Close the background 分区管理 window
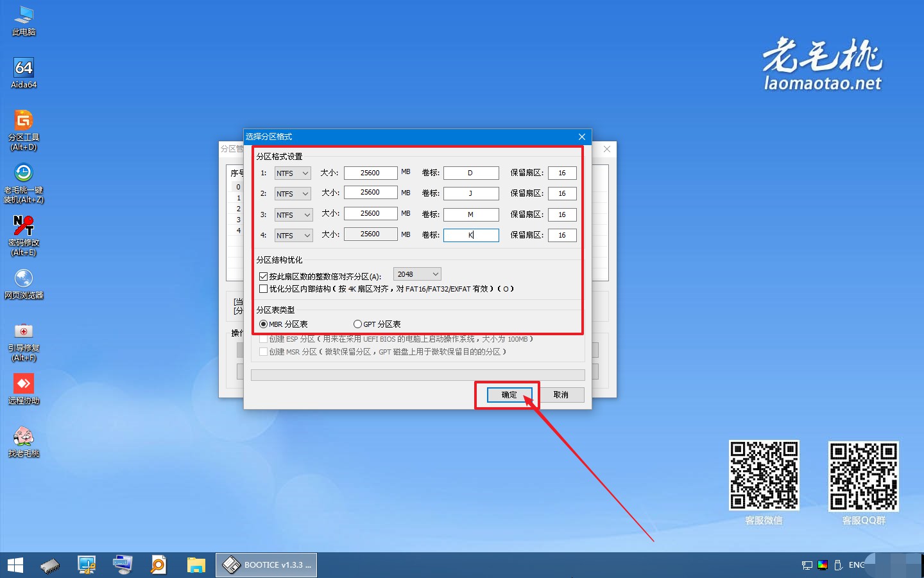924x578 pixels. click(x=607, y=149)
